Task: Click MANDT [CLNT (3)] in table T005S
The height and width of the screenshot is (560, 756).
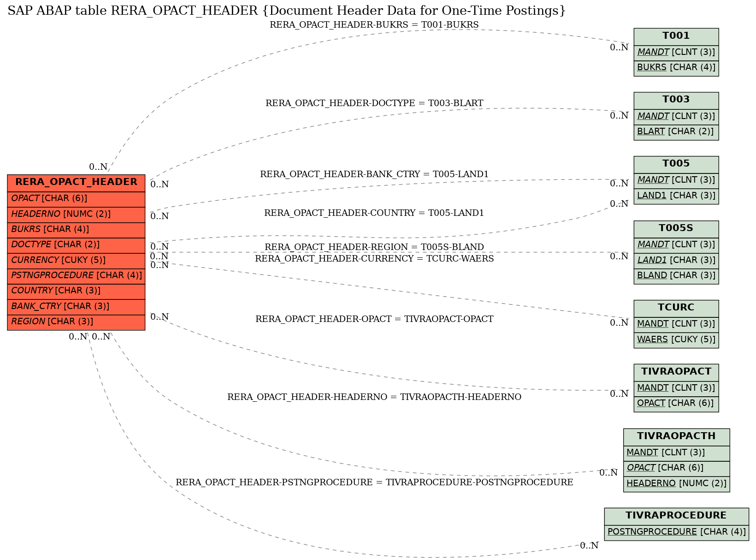Action: (676, 245)
